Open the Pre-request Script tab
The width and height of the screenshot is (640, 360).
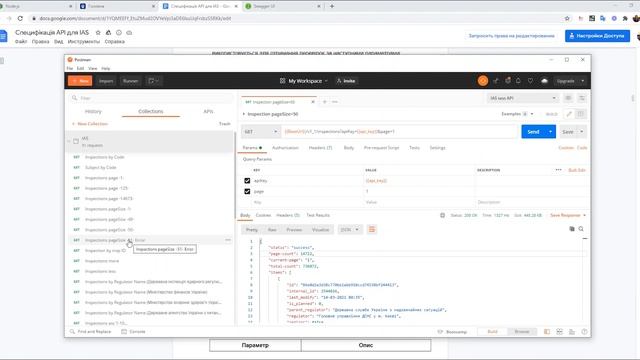point(381,148)
